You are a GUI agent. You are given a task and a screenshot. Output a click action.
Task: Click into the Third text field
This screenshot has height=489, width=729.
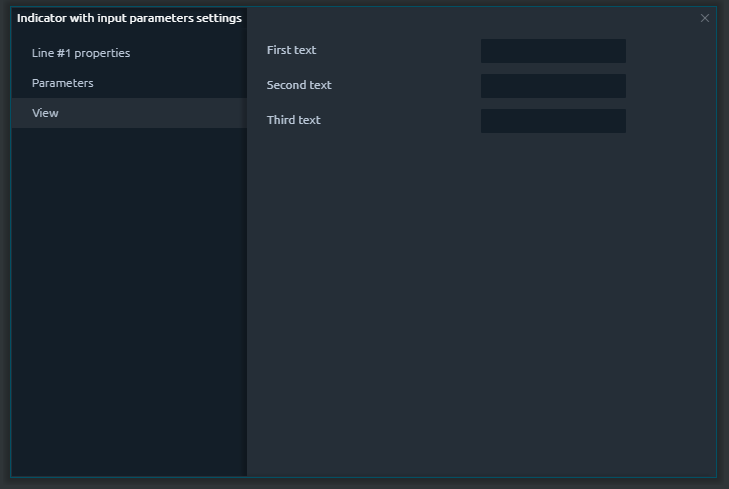click(x=553, y=121)
